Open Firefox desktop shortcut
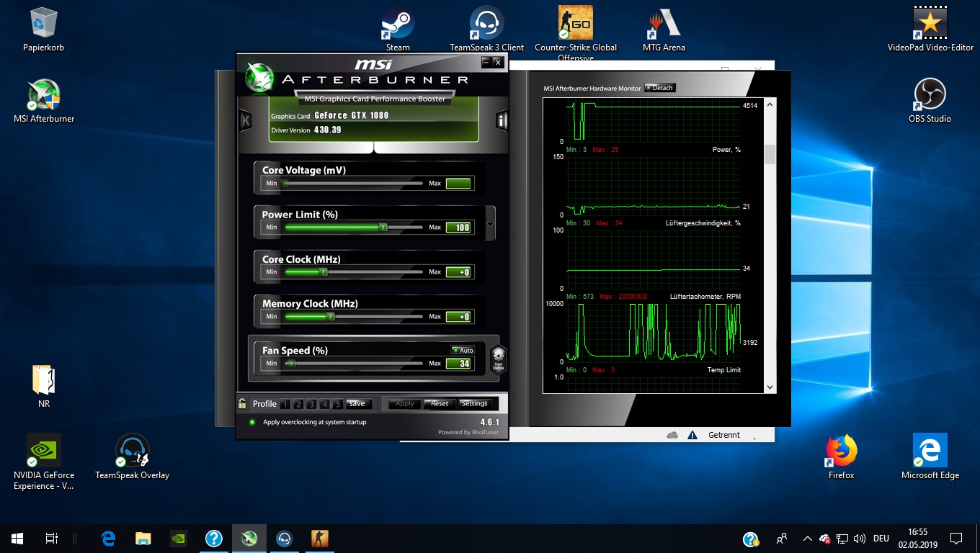Image resolution: width=980 pixels, height=553 pixels. click(842, 457)
